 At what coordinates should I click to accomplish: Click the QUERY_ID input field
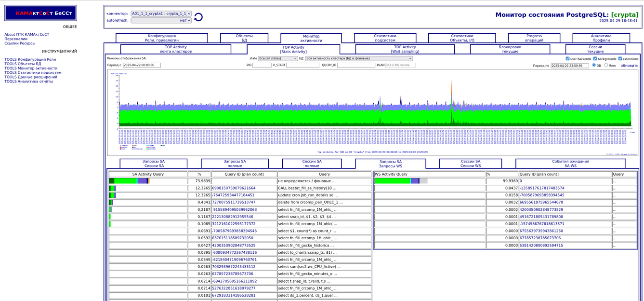[355, 65]
